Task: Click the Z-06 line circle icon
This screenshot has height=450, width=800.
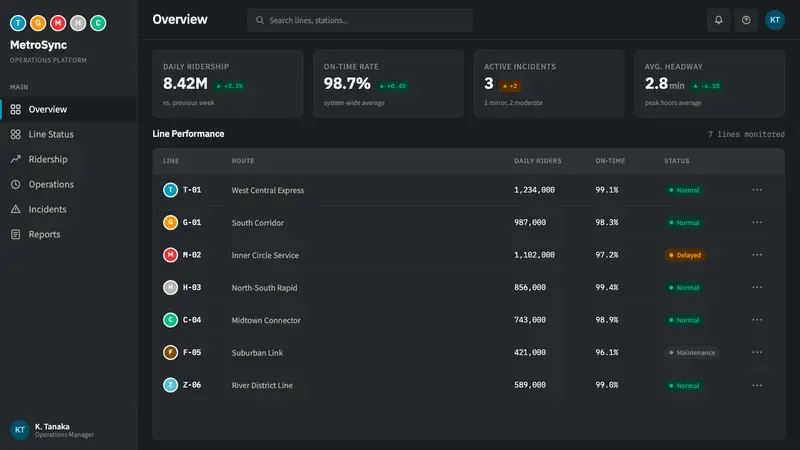Action: [170, 385]
